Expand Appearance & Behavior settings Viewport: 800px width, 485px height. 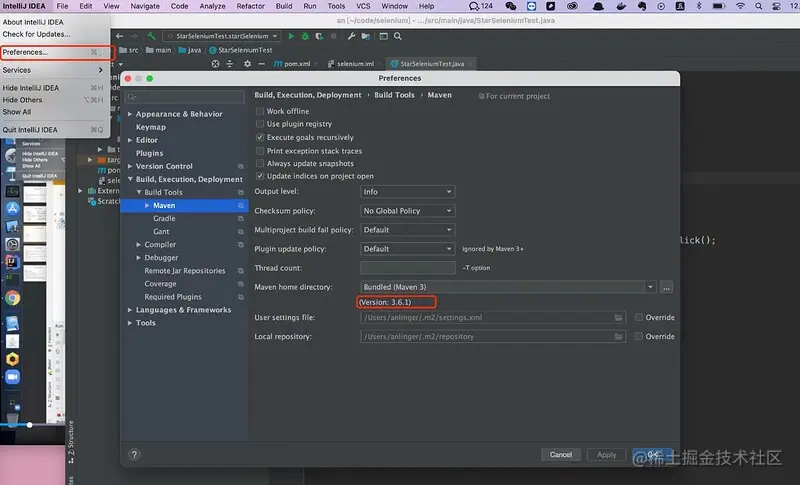click(130, 114)
